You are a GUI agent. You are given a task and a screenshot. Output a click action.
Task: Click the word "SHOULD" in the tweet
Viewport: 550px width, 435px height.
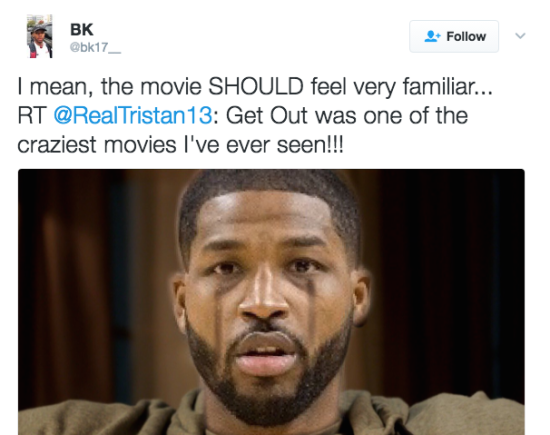coord(256,86)
